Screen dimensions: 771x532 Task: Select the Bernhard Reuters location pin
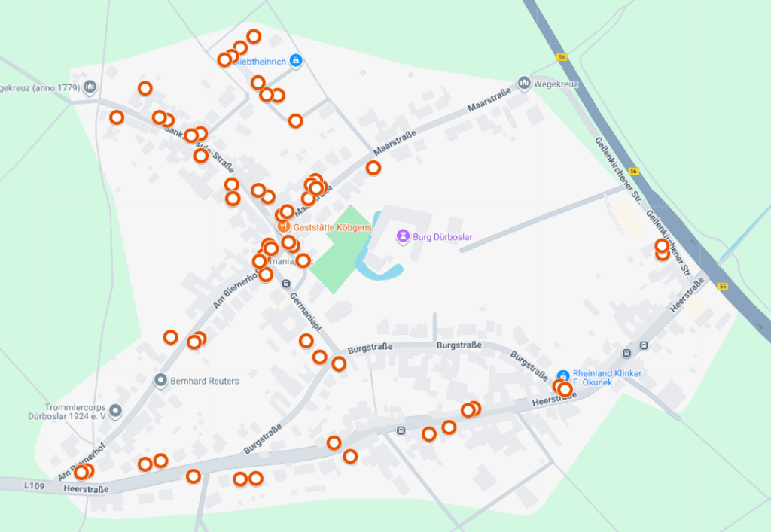(x=160, y=380)
